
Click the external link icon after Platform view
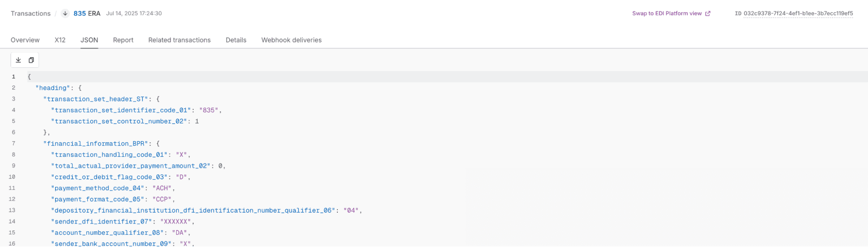click(x=708, y=13)
